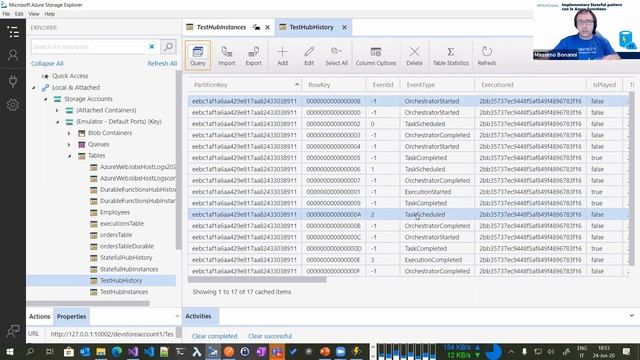Close the TestHubInstances tab
This screenshot has width=640, height=360.
[x=267, y=27]
